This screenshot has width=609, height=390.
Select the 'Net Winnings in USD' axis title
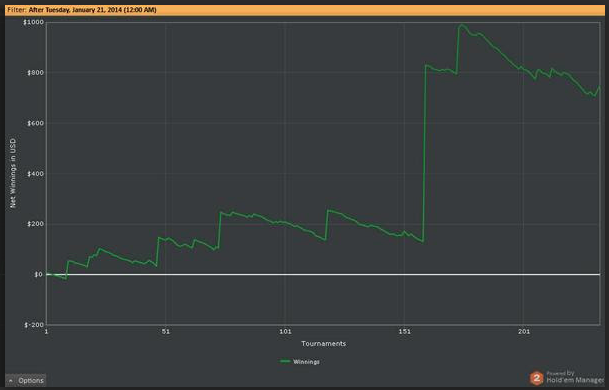13,173
